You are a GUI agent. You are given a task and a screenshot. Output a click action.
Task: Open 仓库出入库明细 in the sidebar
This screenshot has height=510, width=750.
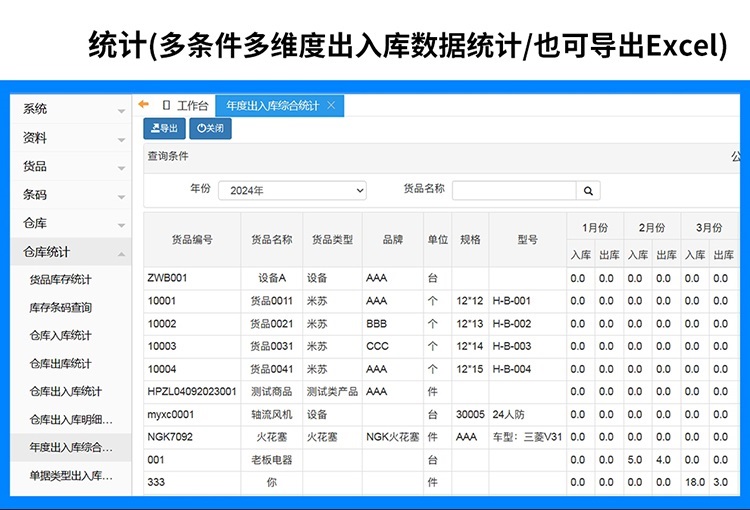[x=71, y=420]
